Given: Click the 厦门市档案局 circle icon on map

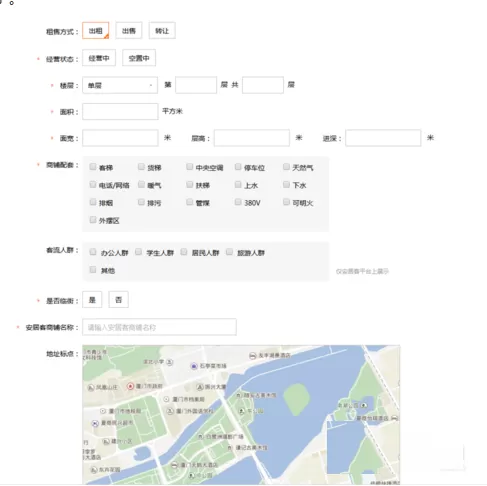Looking at the screenshot, I should pyautogui.click(x=166, y=399).
